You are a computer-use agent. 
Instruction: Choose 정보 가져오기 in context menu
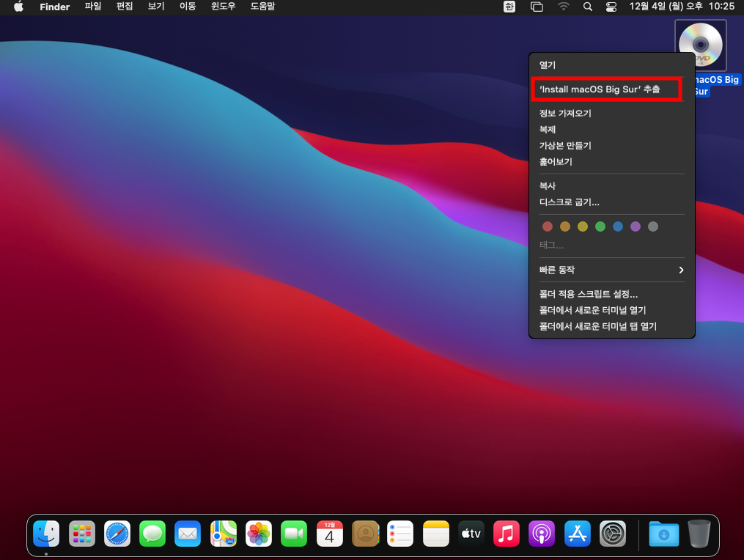tap(611, 114)
